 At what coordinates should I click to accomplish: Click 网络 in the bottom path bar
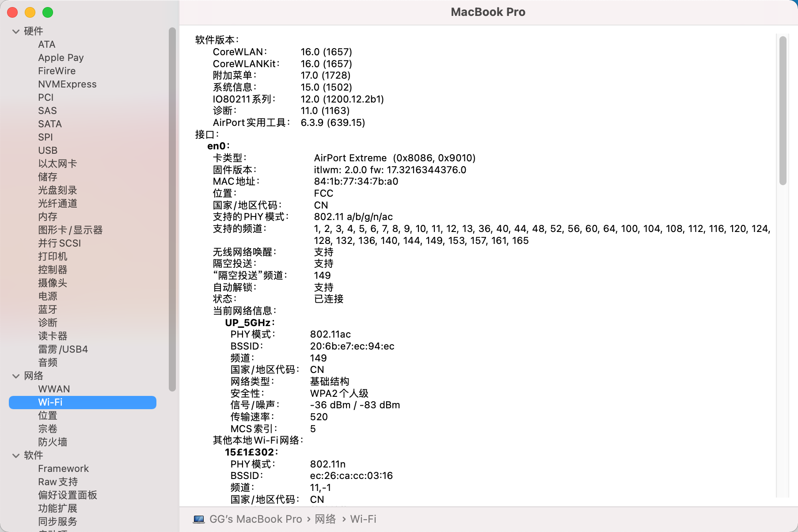pyautogui.click(x=325, y=519)
